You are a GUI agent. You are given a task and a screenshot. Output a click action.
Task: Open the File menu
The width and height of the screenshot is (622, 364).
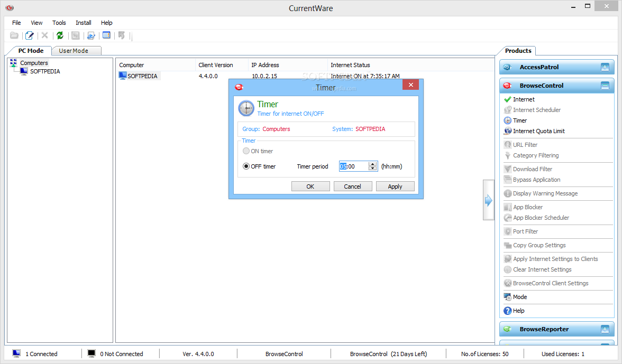tap(16, 23)
